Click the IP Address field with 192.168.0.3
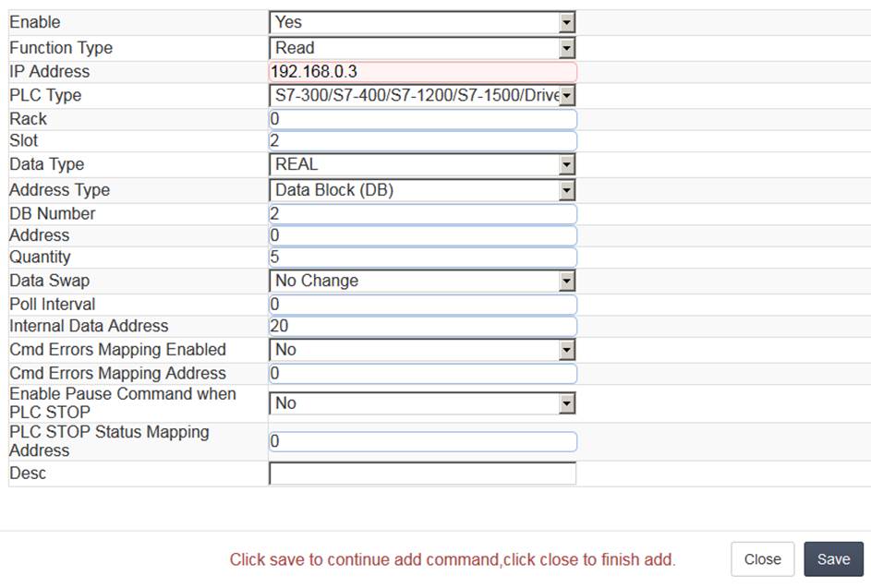This screenshot has width=871, height=588. (423, 72)
